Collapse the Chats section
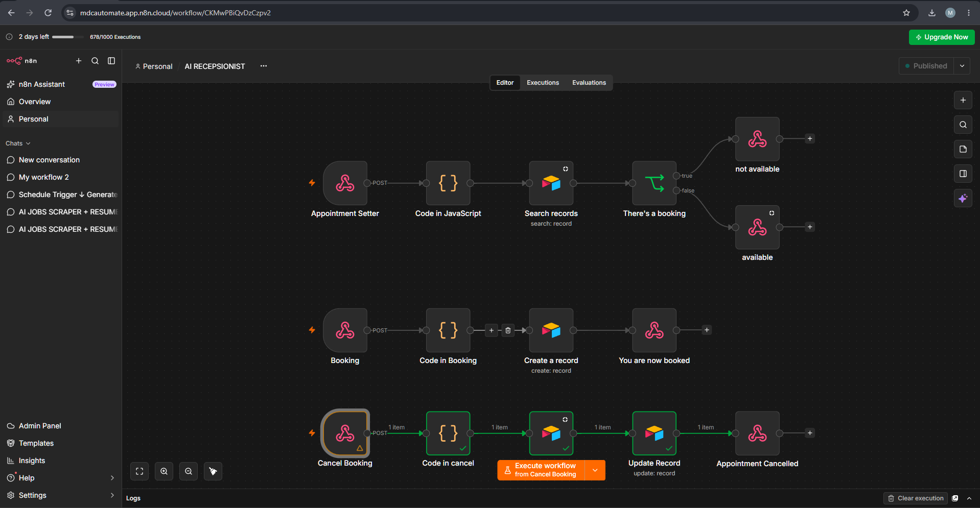Image resolution: width=980 pixels, height=508 pixels. tap(18, 143)
